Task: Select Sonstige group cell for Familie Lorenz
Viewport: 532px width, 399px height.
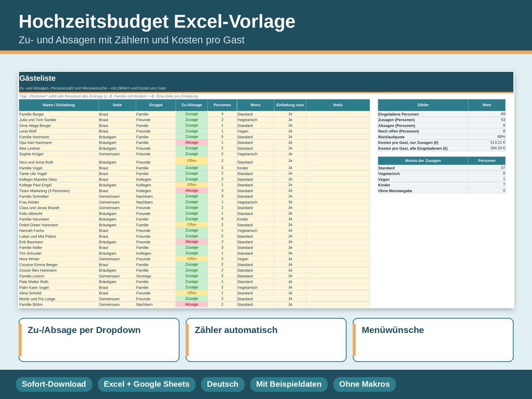Action: [x=156, y=276]
